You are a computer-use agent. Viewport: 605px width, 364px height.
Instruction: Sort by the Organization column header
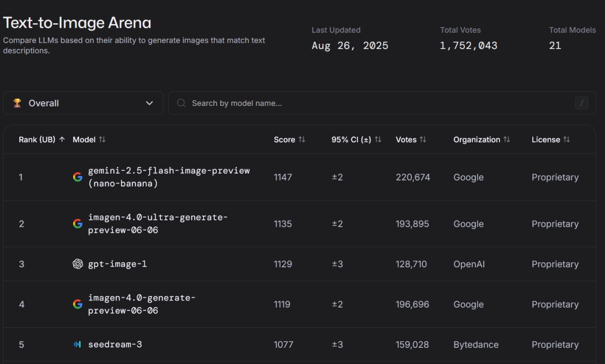coord(481,140)
